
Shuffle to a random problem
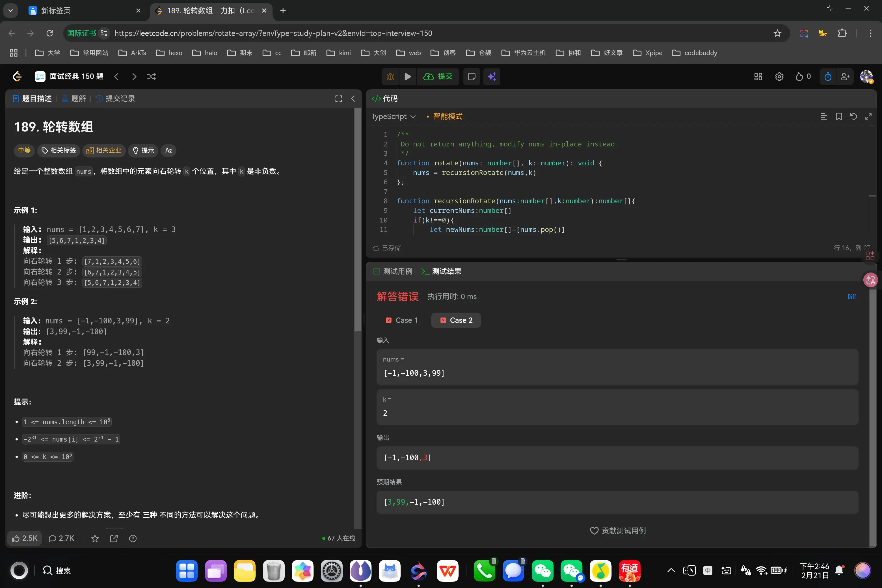tap(152, 77)
